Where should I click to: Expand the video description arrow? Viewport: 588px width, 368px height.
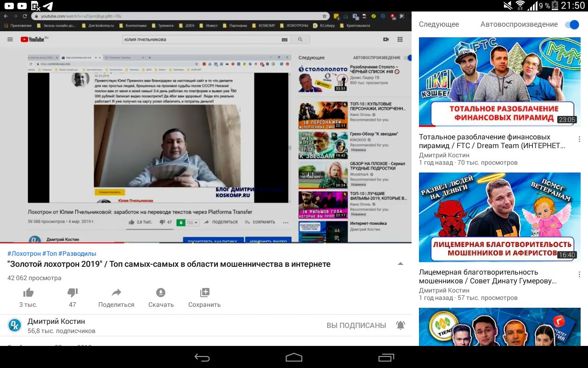[401, 264]
